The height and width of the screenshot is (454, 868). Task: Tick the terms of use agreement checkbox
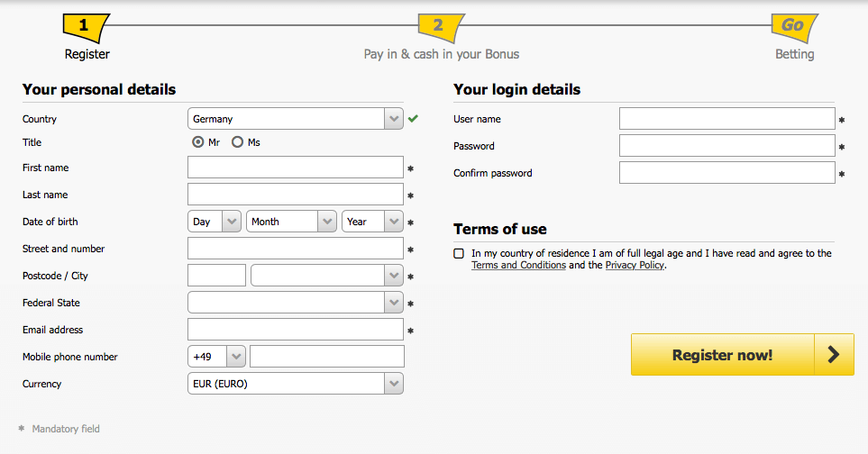(459, 253)
